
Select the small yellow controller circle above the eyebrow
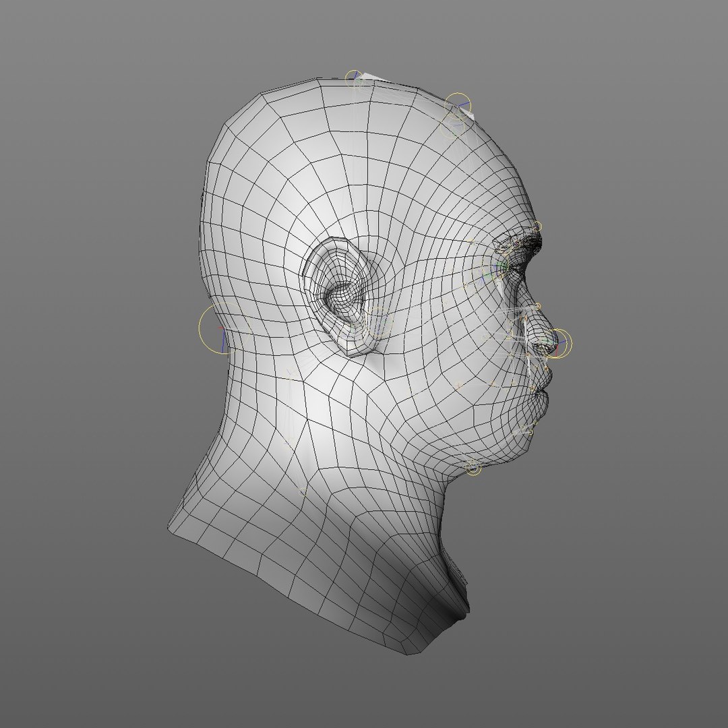click(537, 226)
